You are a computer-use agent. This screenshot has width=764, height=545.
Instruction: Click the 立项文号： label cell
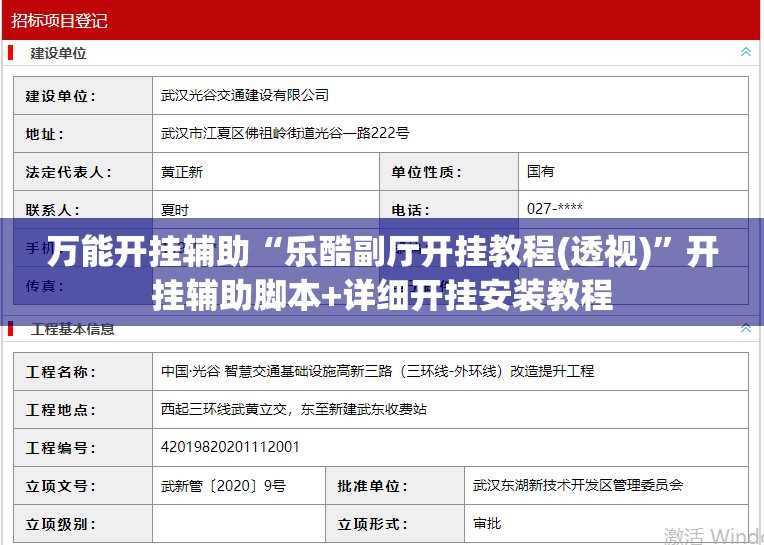coord(83,486)
